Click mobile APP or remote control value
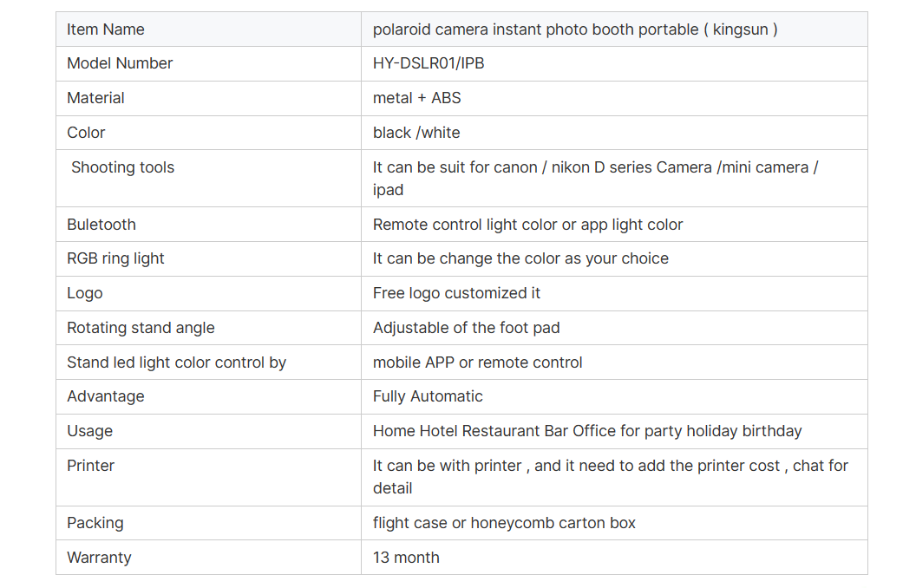This screenshot has width=916, height=588. [x=477, y=362]
